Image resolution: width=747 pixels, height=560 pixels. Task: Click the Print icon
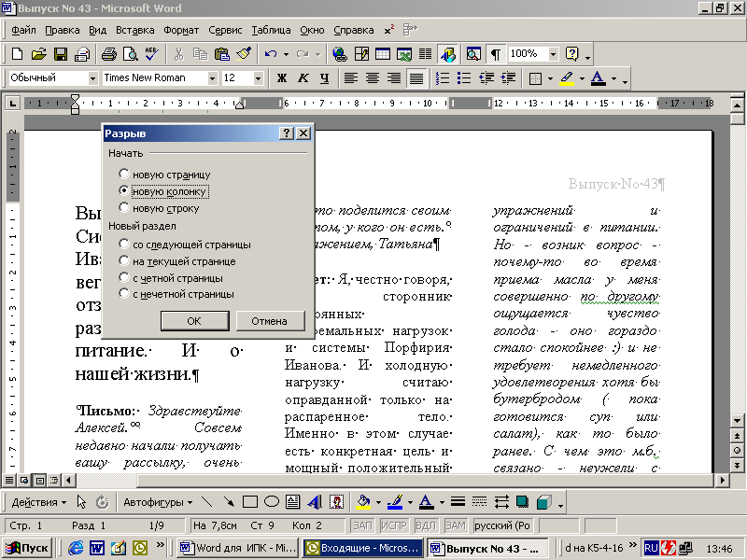(x=109, y=54)
